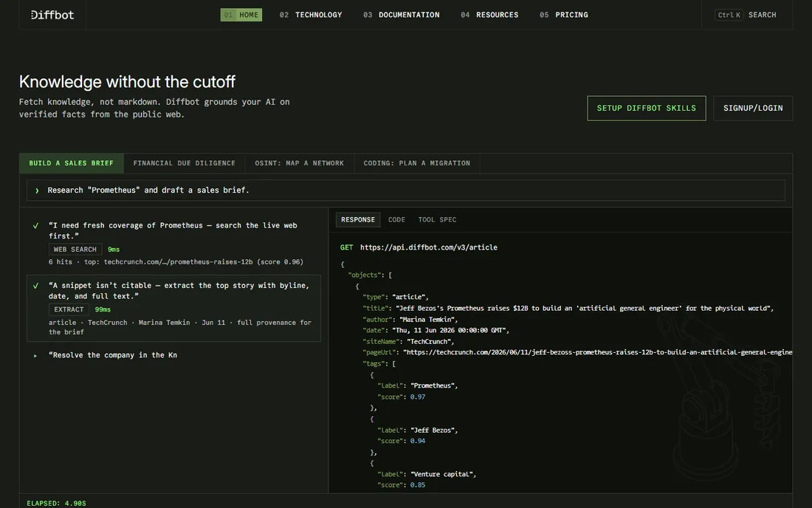Click the api.diffbot.com/v3/article URL
Image resolution: width=812 pixels, height=508 pixels.
(x=429, y=247)
